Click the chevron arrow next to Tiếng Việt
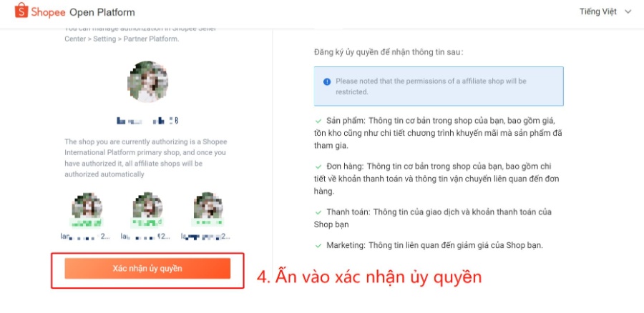The width and height of the screenshot is (644, 313). [x=628, y=12]
